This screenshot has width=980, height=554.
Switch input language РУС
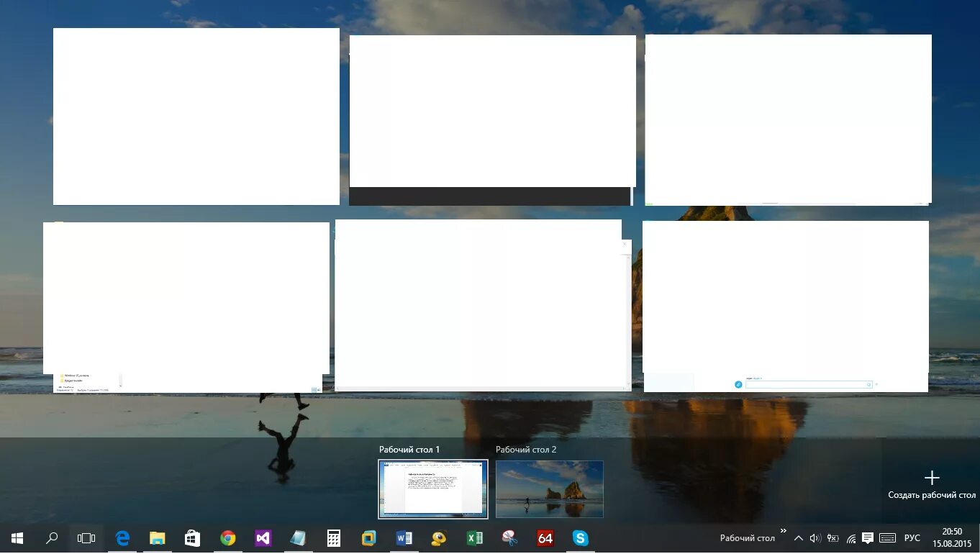912,537
